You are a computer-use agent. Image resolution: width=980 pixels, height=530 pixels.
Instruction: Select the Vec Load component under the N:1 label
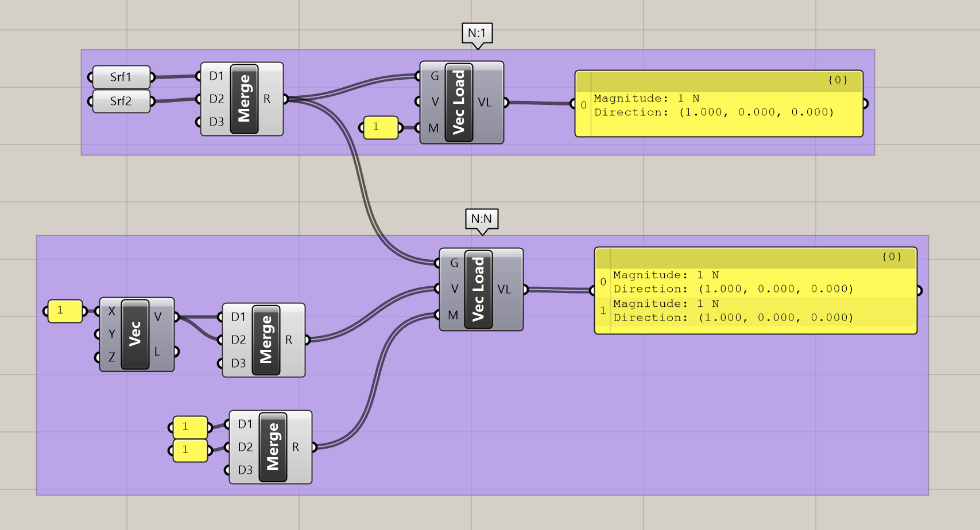(x=459, y=102)
